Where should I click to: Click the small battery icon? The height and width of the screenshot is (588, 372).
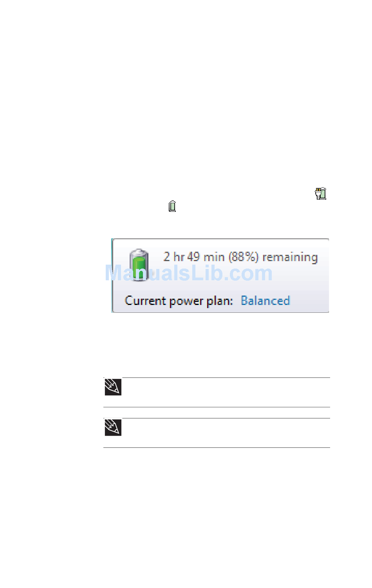172,206
